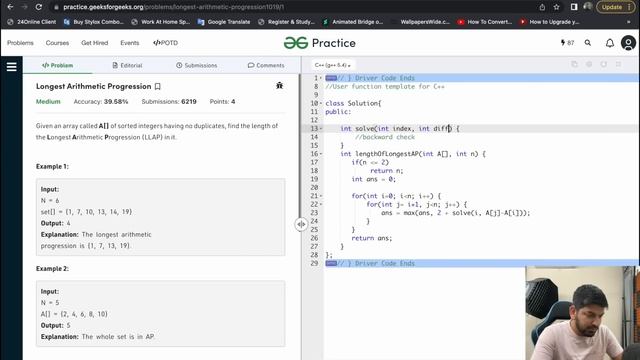Click the panel splitter handle icon
640x360 pixels.
tap(301, 224)
